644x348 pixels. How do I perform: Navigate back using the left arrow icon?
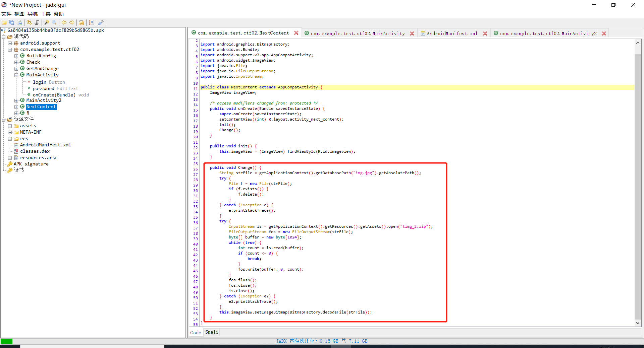[x=64, y=22]
